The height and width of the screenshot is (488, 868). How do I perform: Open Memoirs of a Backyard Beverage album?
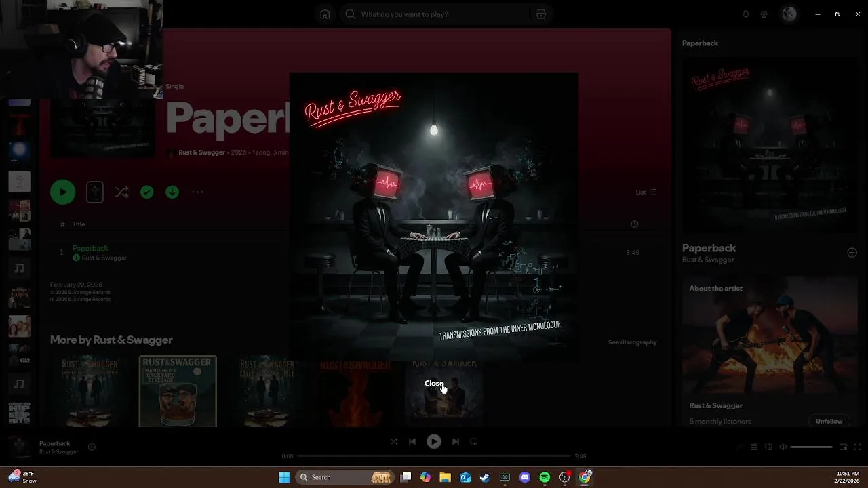(178, 391)
